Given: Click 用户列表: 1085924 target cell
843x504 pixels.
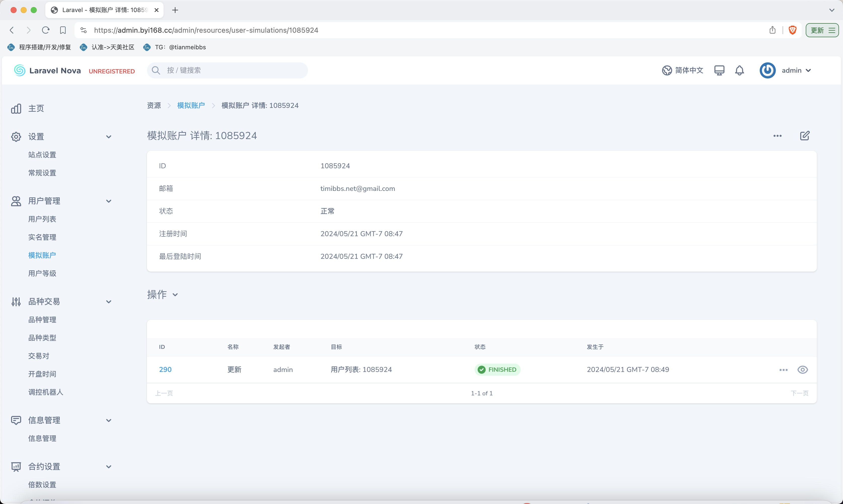Looking at the screenshot, I should tap(361, 369).
